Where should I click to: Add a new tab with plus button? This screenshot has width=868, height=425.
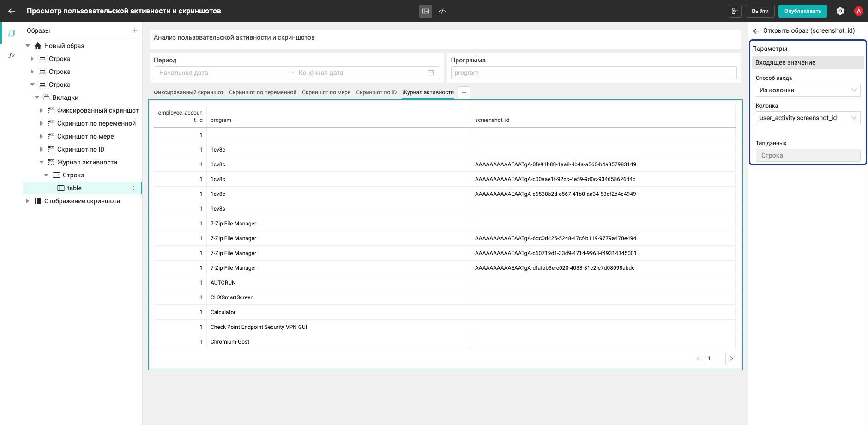pos(464,93)
